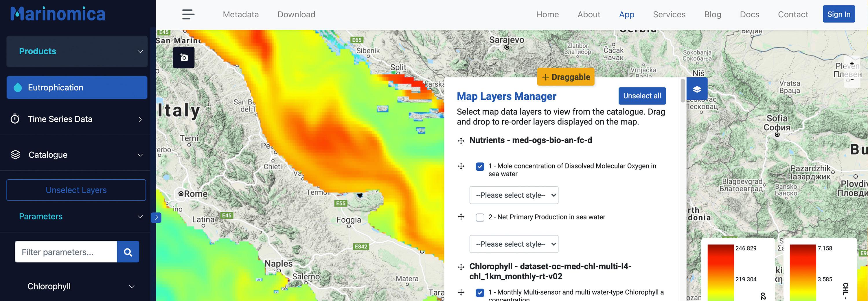Click the 246.829 legend value

(746, 248)
